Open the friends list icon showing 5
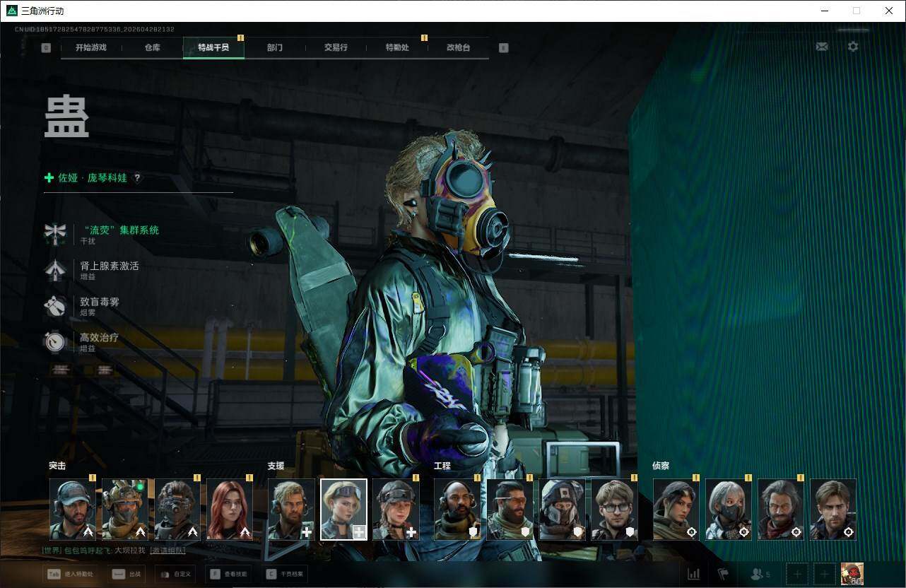The image size is (906, 588). coord(760,574)
